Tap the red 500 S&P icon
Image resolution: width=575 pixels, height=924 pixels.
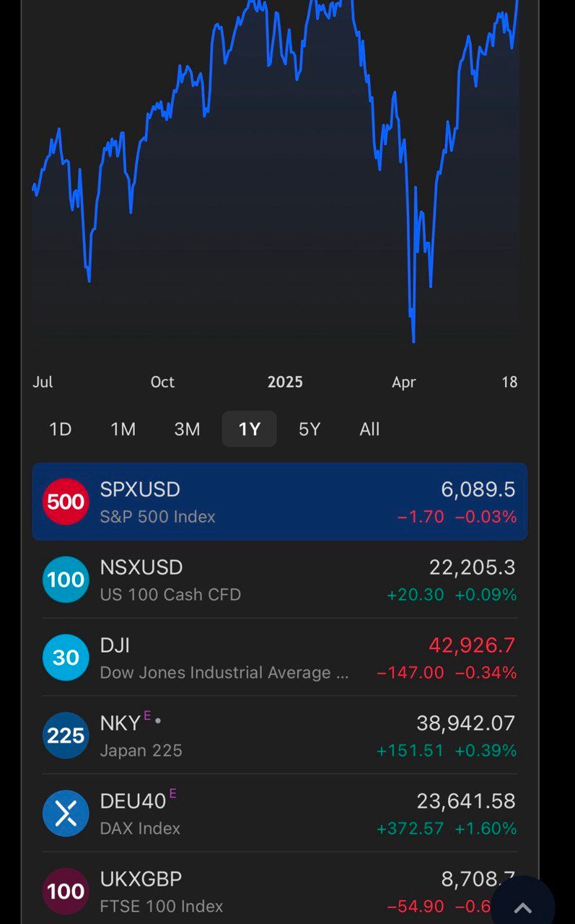point(66,502)
